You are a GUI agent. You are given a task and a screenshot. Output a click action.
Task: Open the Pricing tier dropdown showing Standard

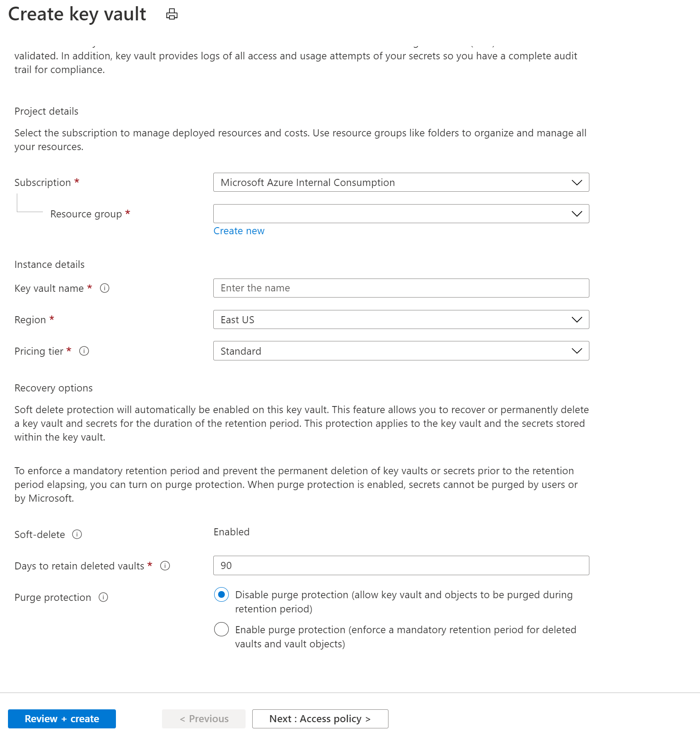pos(577,351)
